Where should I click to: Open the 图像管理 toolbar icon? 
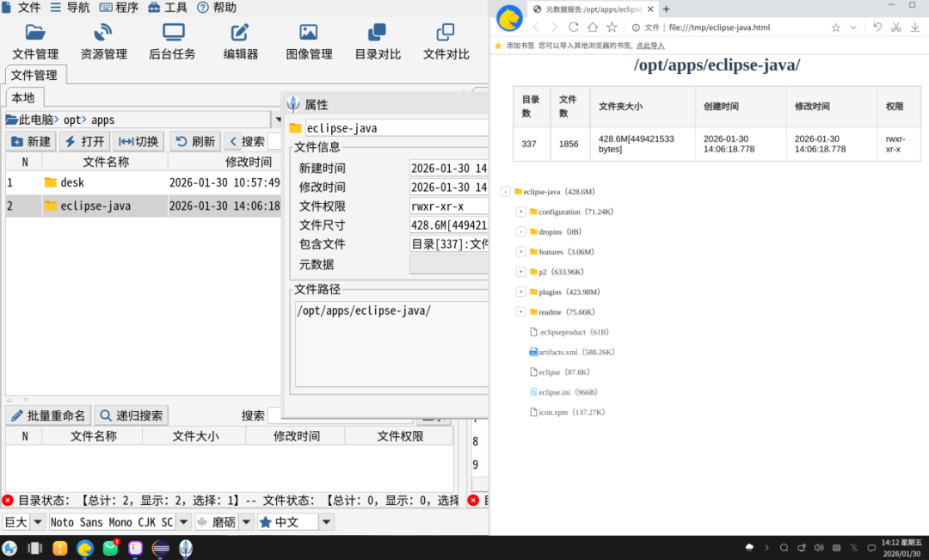[310, 41]
